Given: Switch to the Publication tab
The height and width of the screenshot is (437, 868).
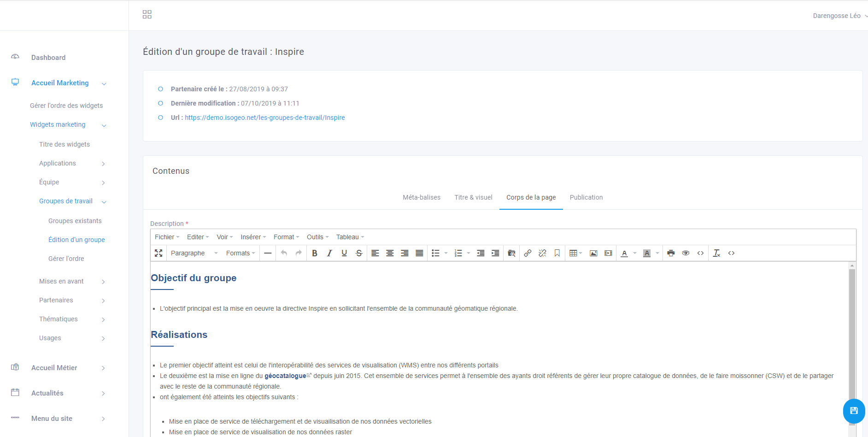Looking at the screenshot, I should point(586,197).
